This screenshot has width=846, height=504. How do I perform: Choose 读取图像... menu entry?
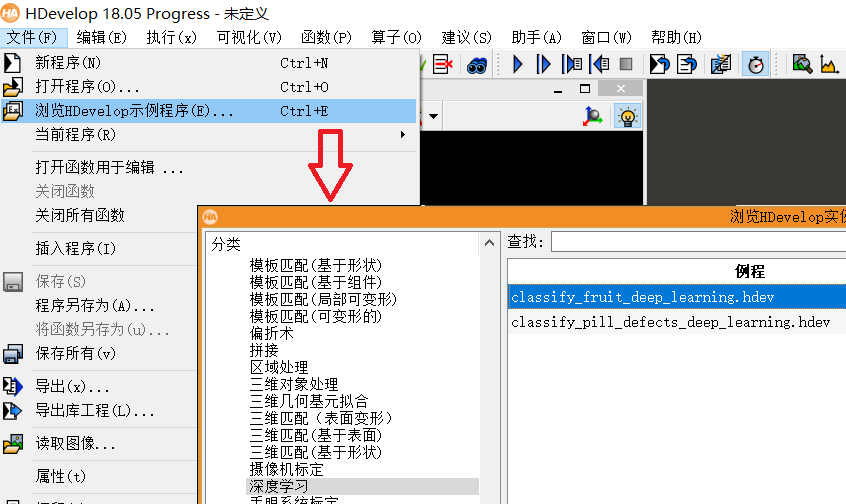tap(76, 444)
